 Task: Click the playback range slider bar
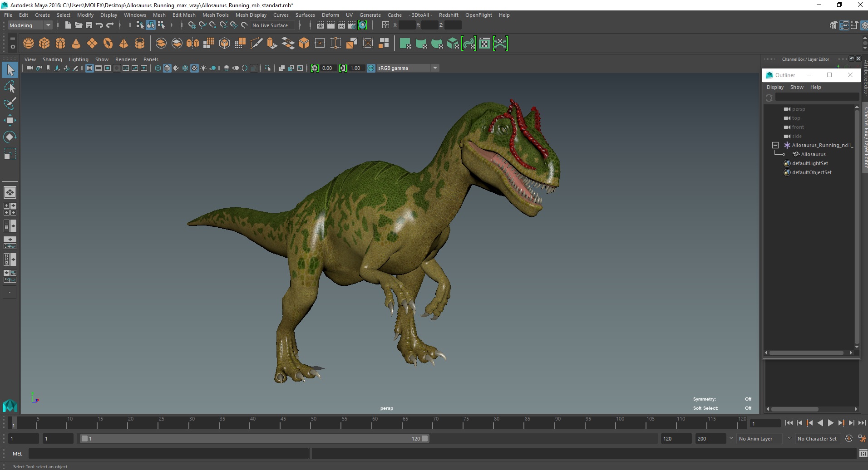point(254,439)
